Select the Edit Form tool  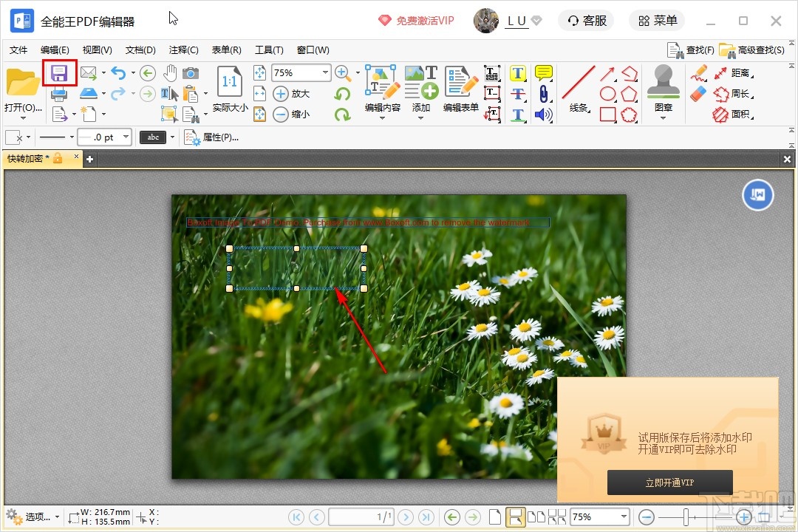coord(461,89)
